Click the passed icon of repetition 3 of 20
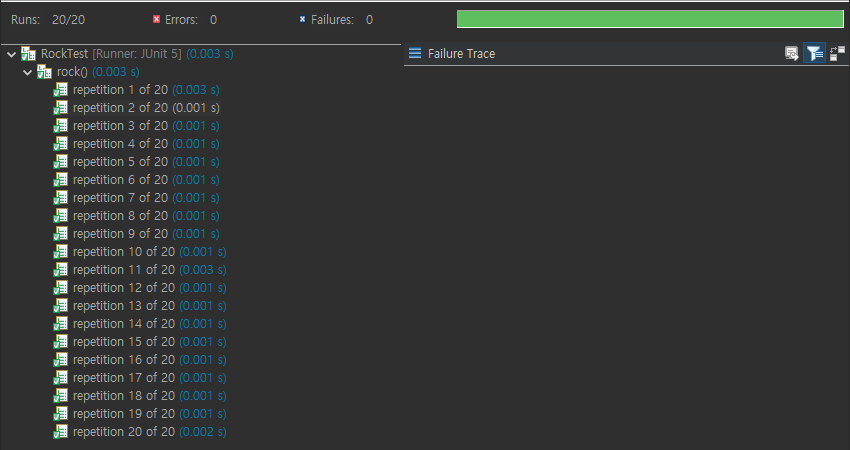The height and width of the screenshot is (450, 850). click(x=60, y=126)
